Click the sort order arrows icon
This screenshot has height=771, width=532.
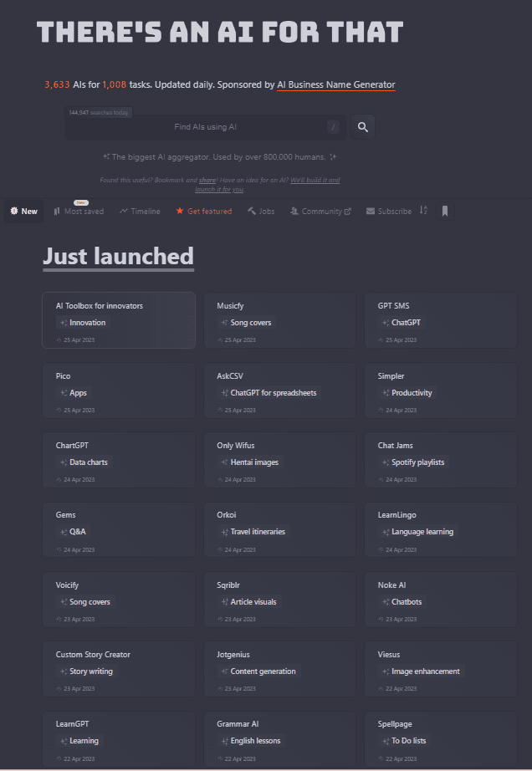point(423,211)
